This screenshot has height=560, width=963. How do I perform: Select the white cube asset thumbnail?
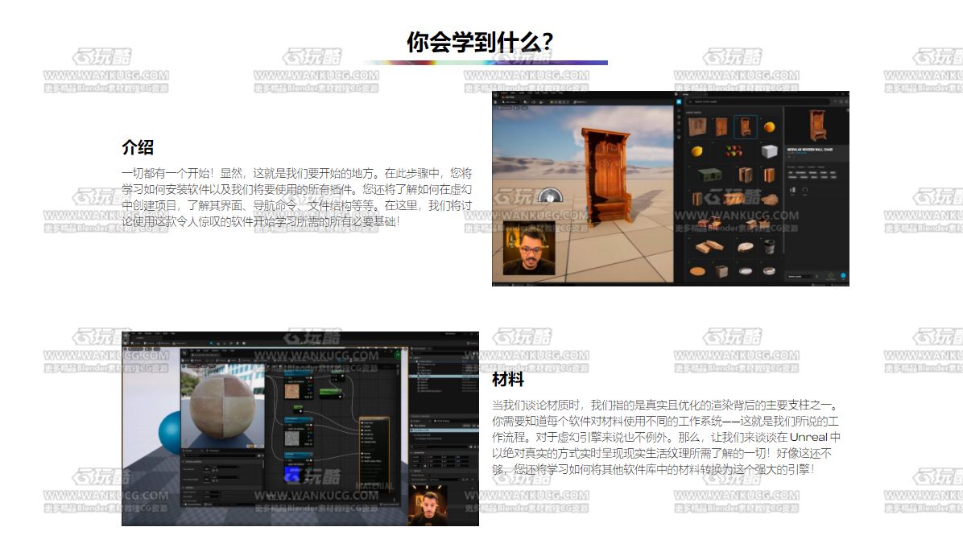point(769,151)
